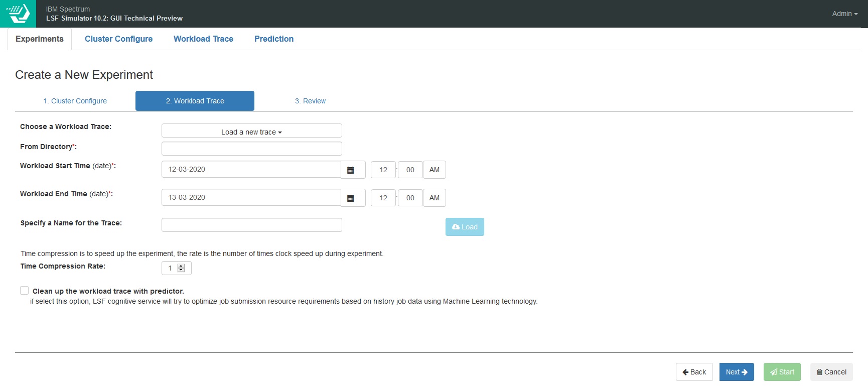This screenshot has width=868, height=387.
Task: Select wizard step 1. Cluster Configure
Action: 75,101
